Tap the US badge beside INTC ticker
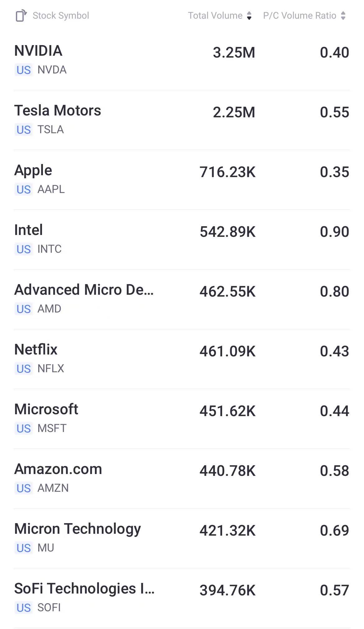 [24, 249]
